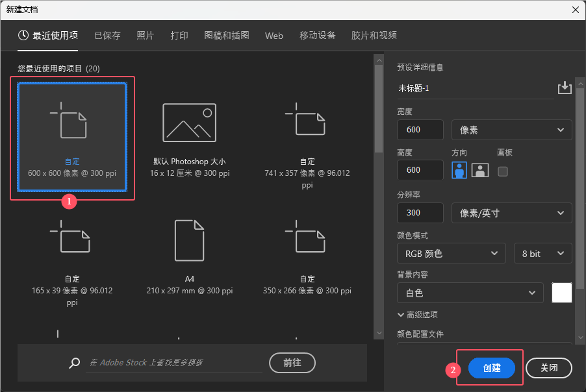Viewport: 586px width, 392px height.
Task: Choose the default Photoshop size preset
Action: 190,140
